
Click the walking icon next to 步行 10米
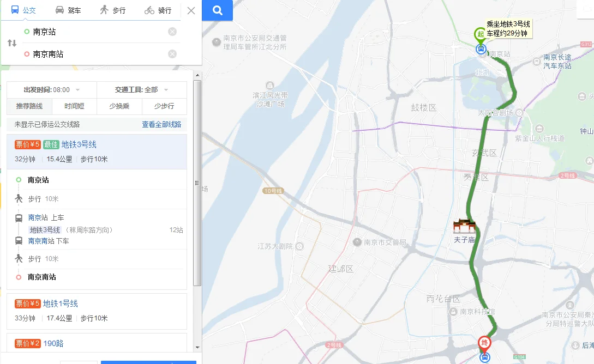point(19,199)
